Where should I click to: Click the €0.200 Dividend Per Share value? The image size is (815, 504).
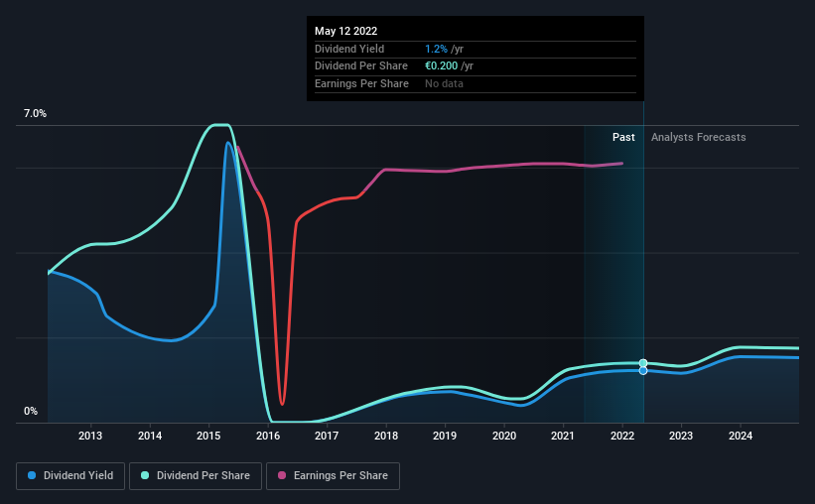pyautogui.click(x=442, y=66)
